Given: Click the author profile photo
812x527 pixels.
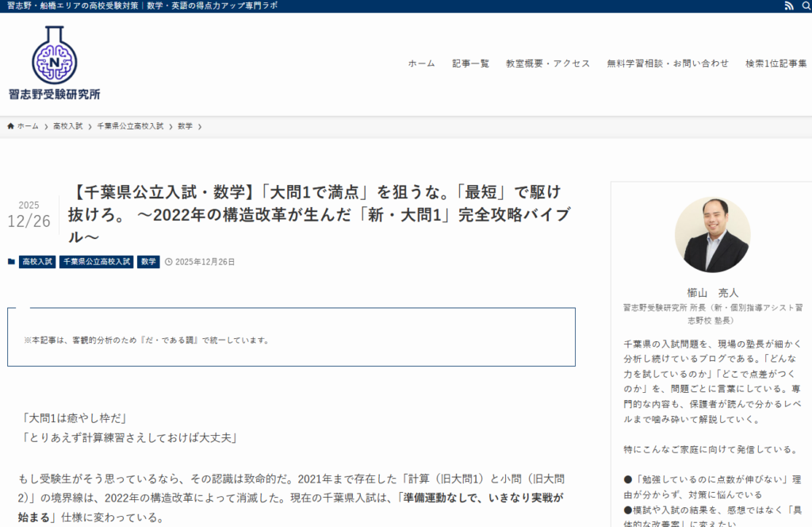Looking at the screenshot, I should coord(712,235).
